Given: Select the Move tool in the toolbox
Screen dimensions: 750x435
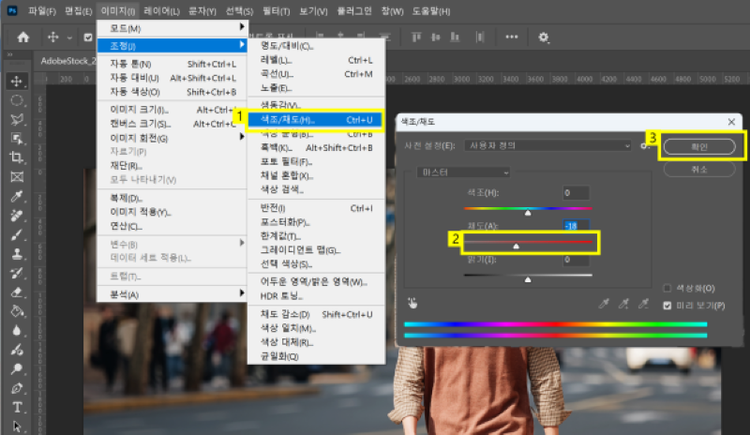Looking at the screenshot, I should coord(17,81).
